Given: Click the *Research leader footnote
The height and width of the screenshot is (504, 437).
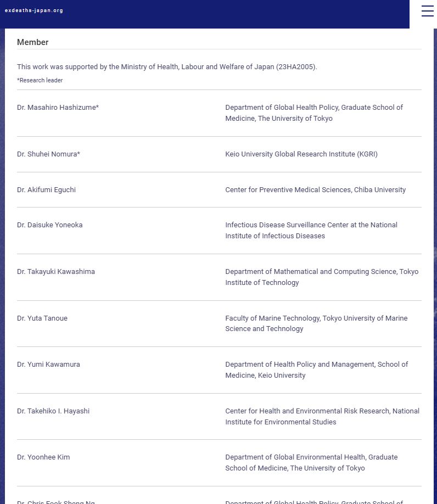Looking at the screenshot, I should pyautogui.click(x=40, y=80).
